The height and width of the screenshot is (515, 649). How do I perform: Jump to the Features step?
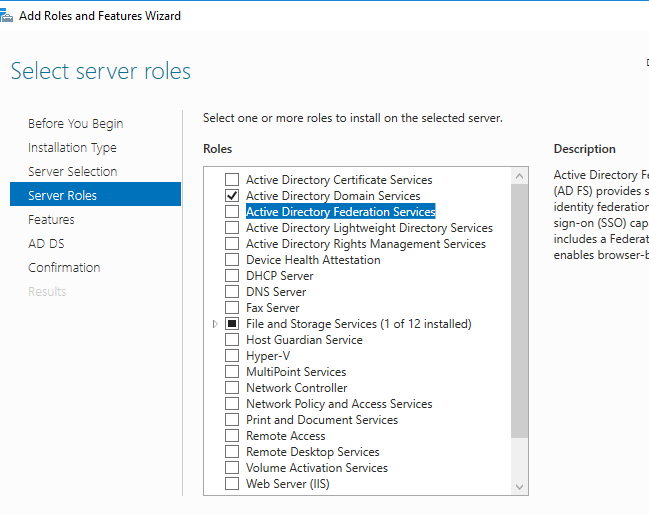pyautogui.click(x=51, y=220)
